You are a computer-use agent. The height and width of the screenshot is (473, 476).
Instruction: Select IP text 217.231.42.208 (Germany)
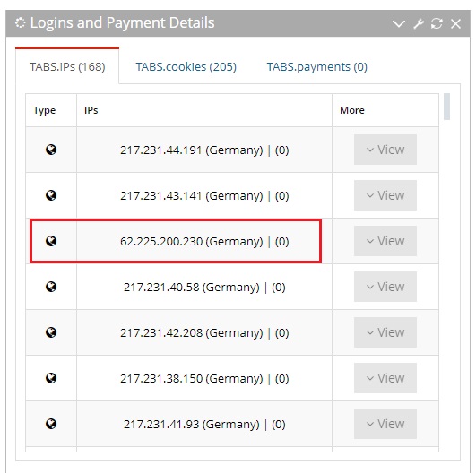tap(192, 333)
